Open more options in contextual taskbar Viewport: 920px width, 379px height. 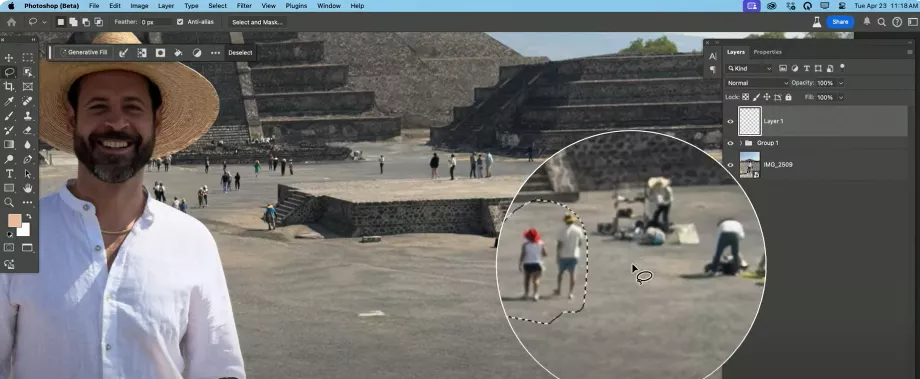coord(215,52)
